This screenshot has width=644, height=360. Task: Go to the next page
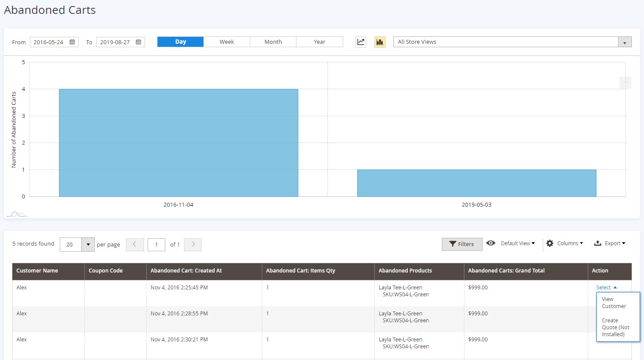click(x=193, y=244)
